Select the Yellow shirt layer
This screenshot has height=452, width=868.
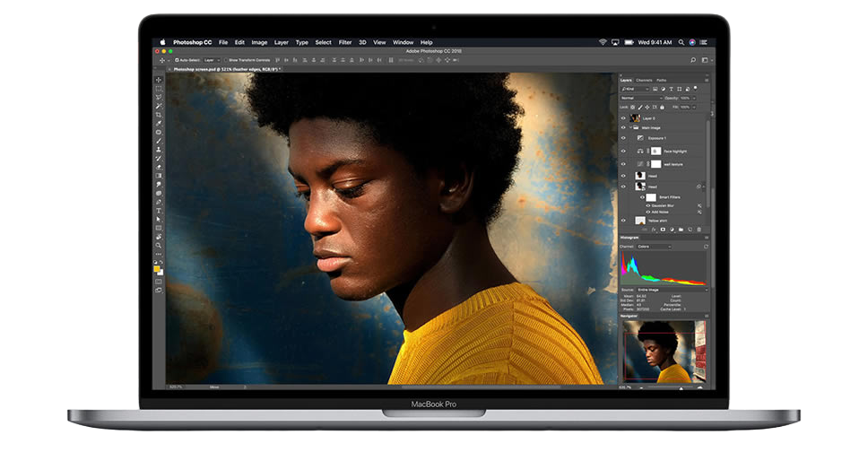(657, 221)
